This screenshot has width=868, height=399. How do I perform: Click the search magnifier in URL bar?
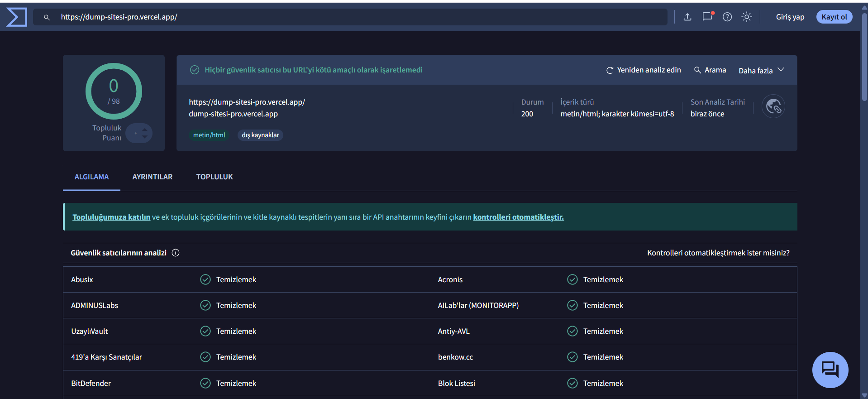coord(47,17)
